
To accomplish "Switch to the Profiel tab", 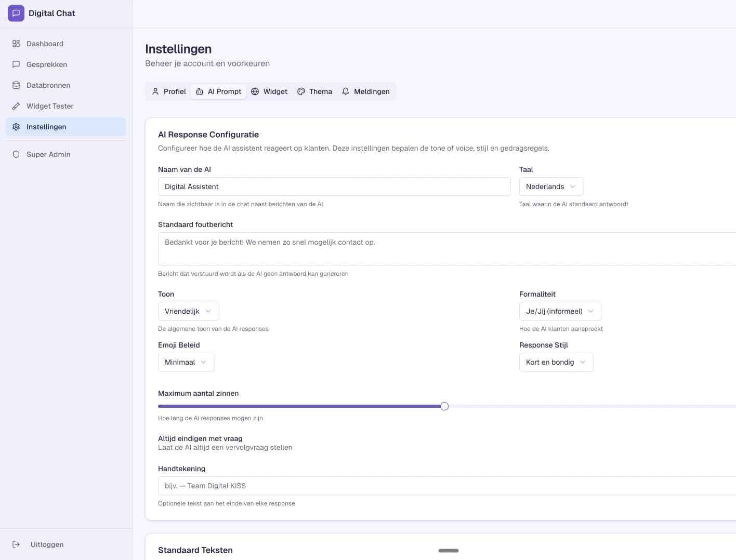I will [169, 91].
